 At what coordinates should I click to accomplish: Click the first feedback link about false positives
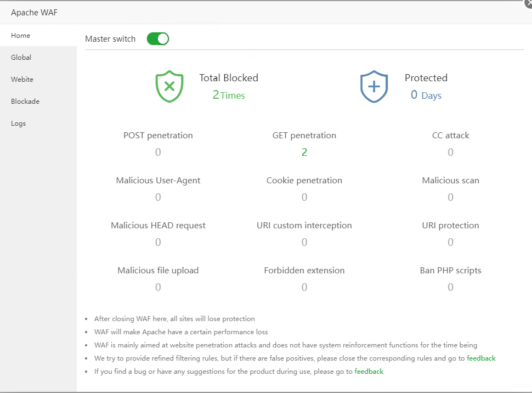(x=481, y=358)
